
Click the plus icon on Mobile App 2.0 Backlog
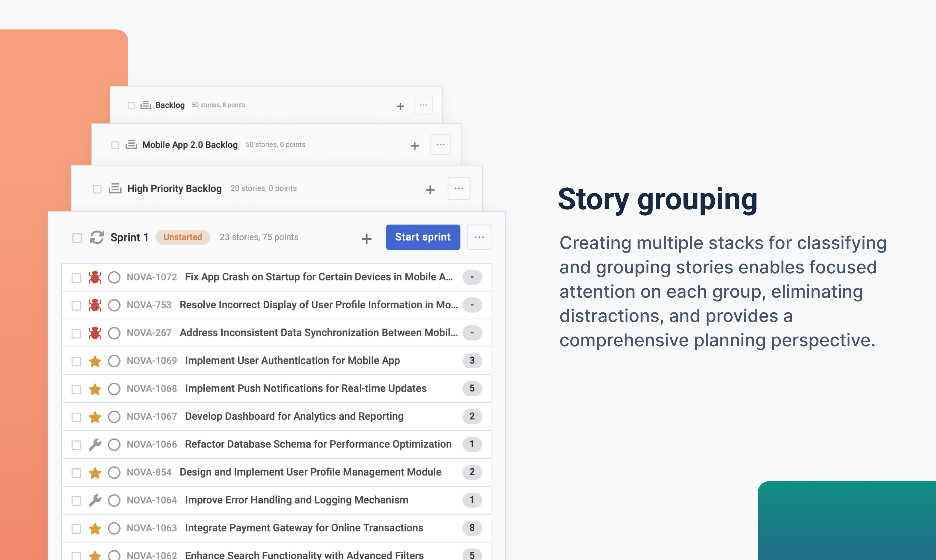point(415,146)
